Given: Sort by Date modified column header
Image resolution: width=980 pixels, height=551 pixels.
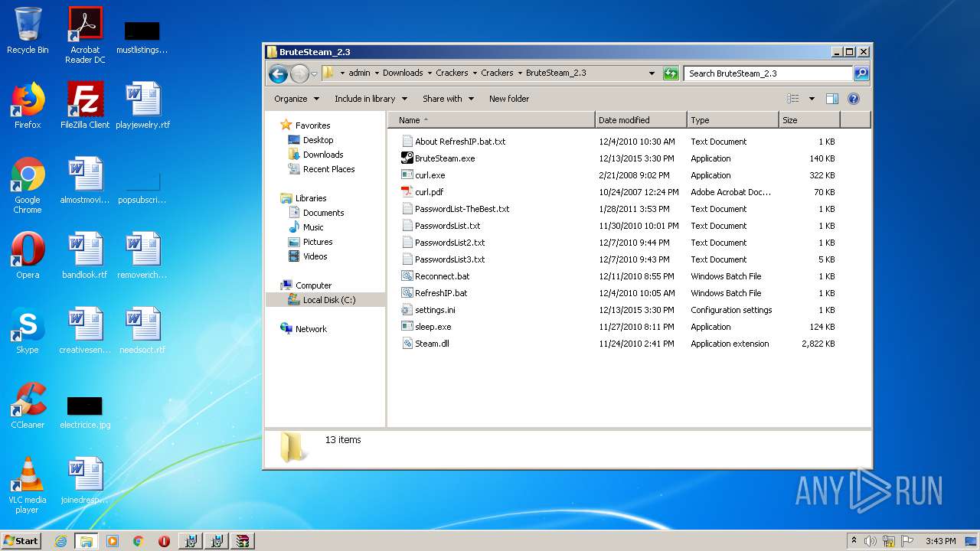Looking at the screenshot, I should [641, 120].
